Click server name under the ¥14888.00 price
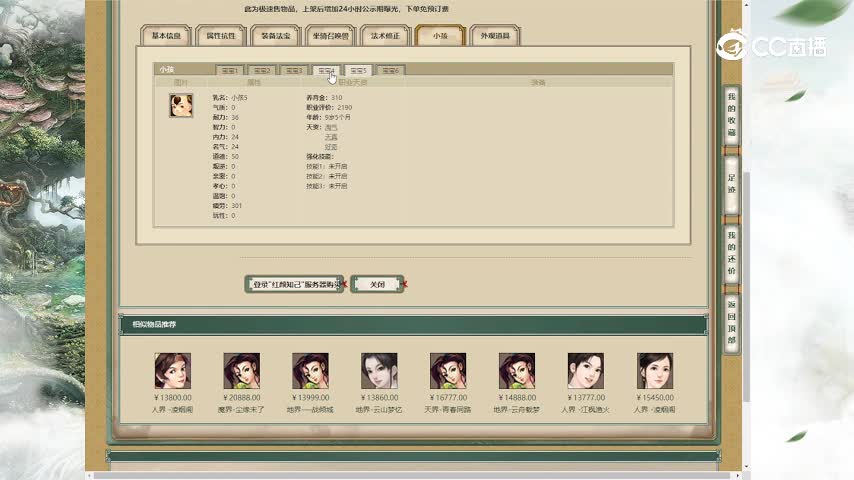854x480 pixels. [517, 409]
